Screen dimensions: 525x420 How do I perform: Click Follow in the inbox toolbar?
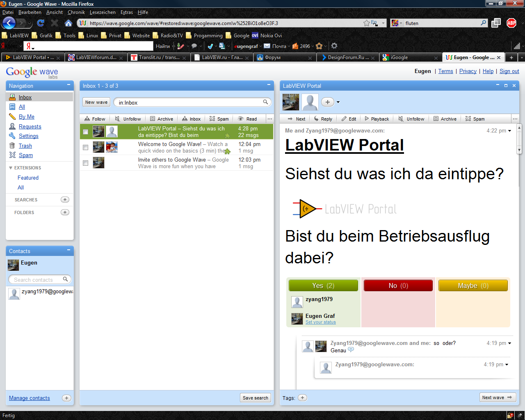tap(95, 119)
